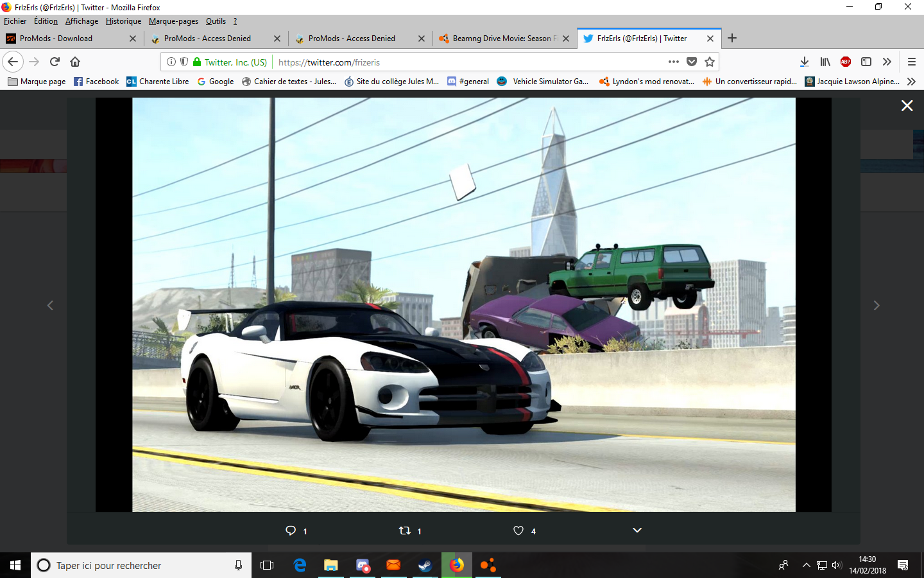The height and width of the screenshot is (578, 924).
Task: Open the ? help menu
Action: pyautogui.click(x=235, y=21)
